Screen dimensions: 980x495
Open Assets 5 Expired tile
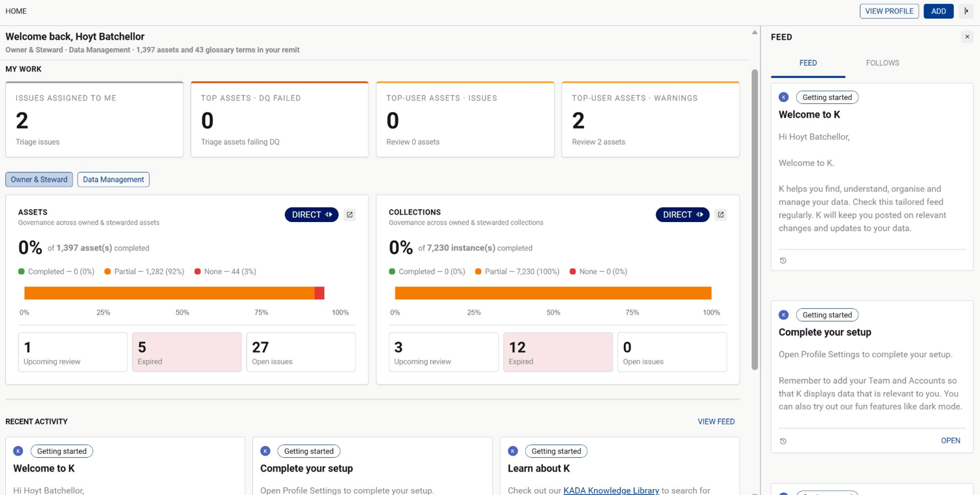[x=187, y=352]
